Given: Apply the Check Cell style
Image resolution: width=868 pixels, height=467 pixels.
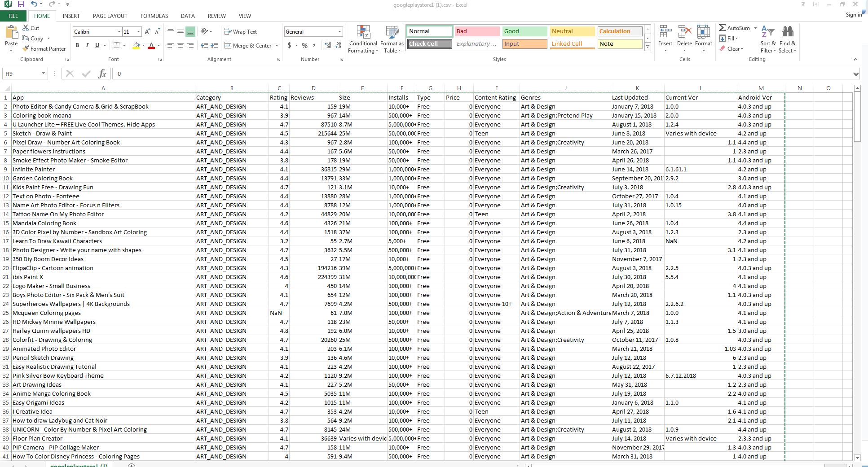Looking at the screenshot, I should pyautogui.click(x=430, y=44).
